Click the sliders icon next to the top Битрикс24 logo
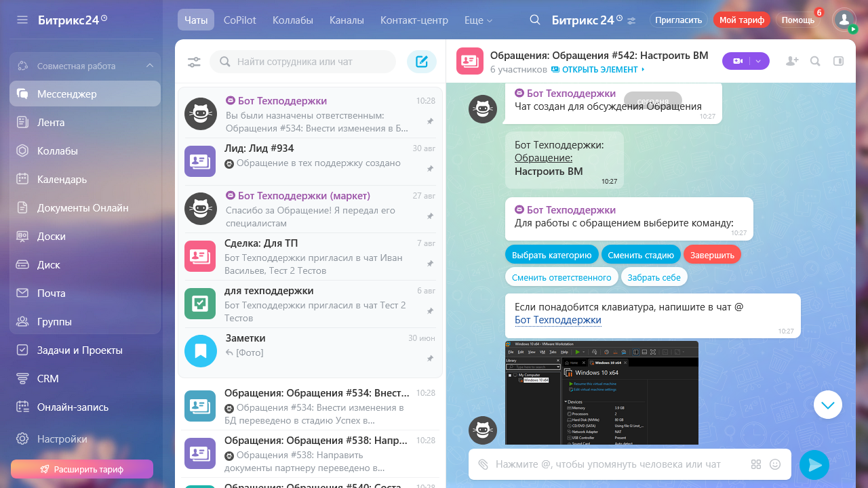868x488 pixels. [632, 20]
